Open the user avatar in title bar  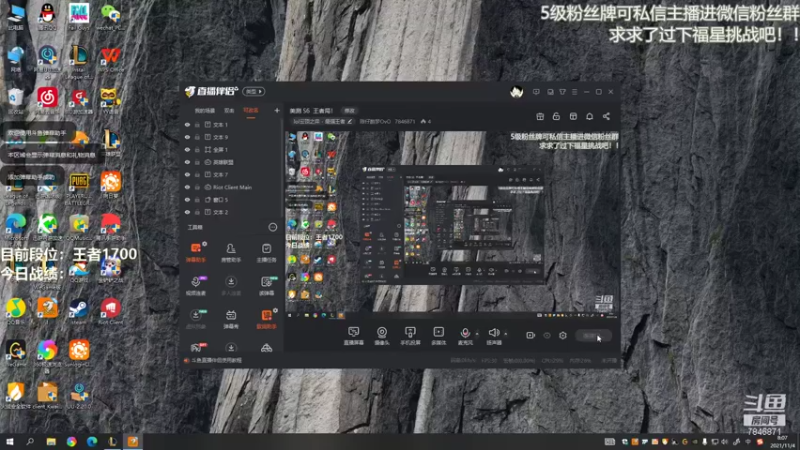click(516, 92)
